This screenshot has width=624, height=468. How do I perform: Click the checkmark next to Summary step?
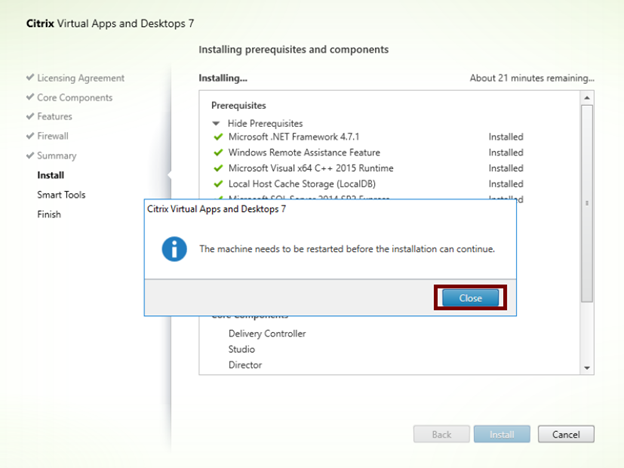[x=30, y=155]
